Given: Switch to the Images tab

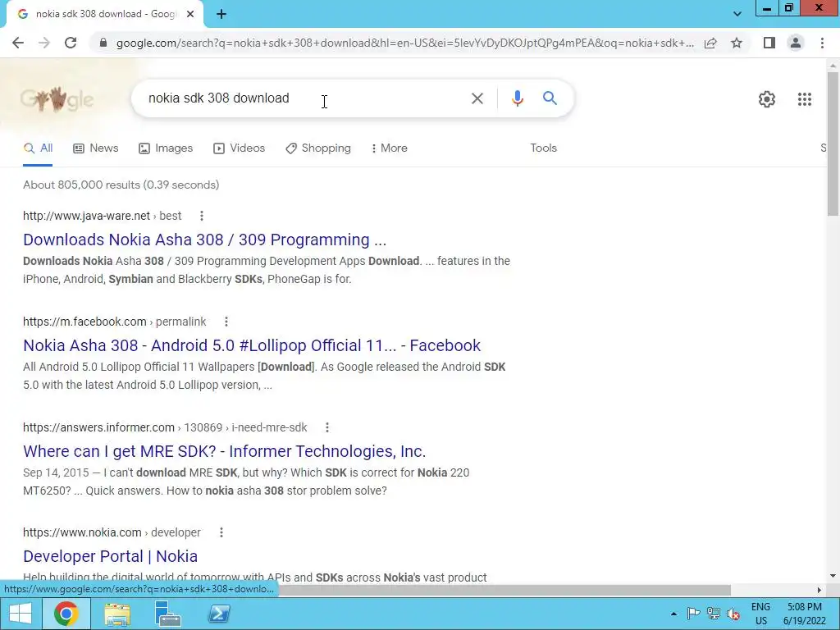Looking at the screenshot, I should (166, 148).
